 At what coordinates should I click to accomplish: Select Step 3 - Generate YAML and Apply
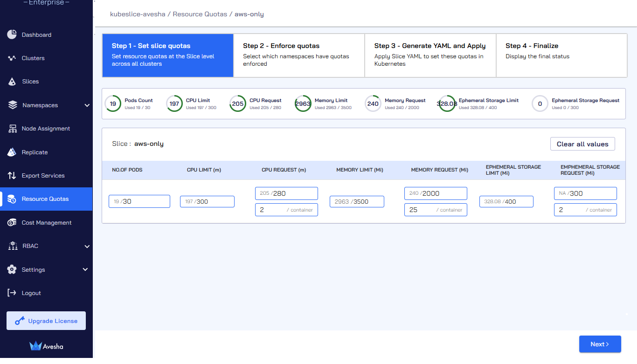430,55
